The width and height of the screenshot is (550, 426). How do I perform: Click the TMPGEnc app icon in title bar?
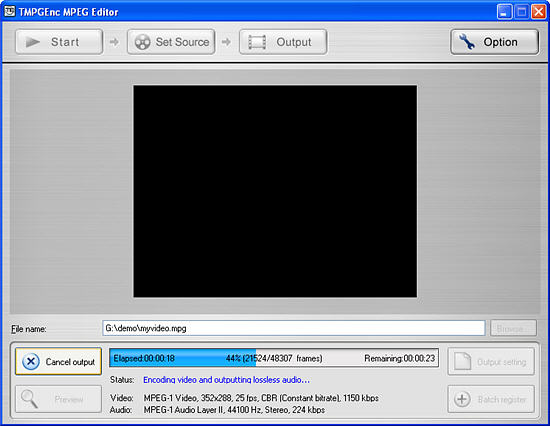click(9, 11)
